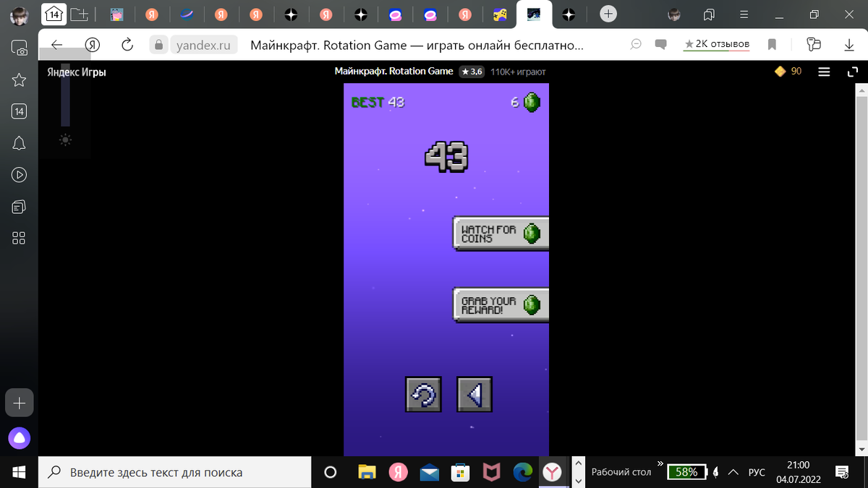
Task: Click the yellow coin balance showing 90
Action: (x=788, y=71)
